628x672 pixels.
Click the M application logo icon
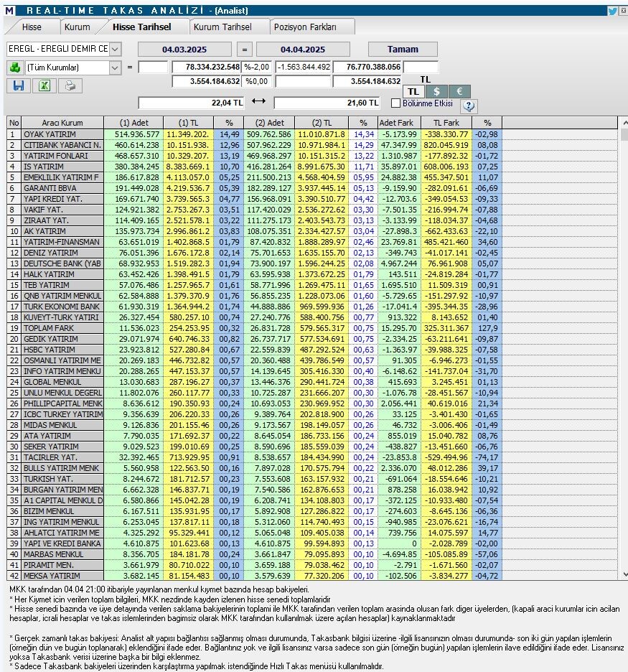[x=9, y=10]
